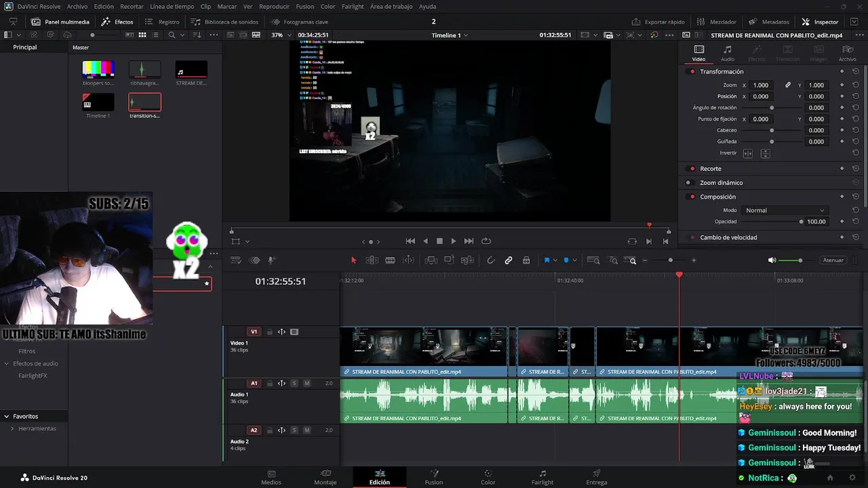Mute monitor audio with the speaker icon
This screenshot has width=868, height=488.
click(x=772, y=260)
